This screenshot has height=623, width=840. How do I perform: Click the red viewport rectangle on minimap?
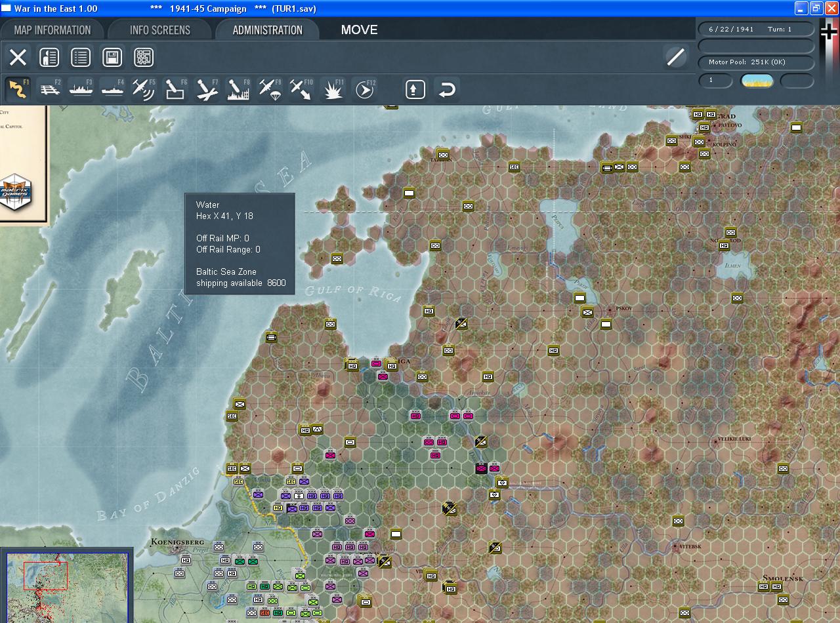[x=45, y=576]
